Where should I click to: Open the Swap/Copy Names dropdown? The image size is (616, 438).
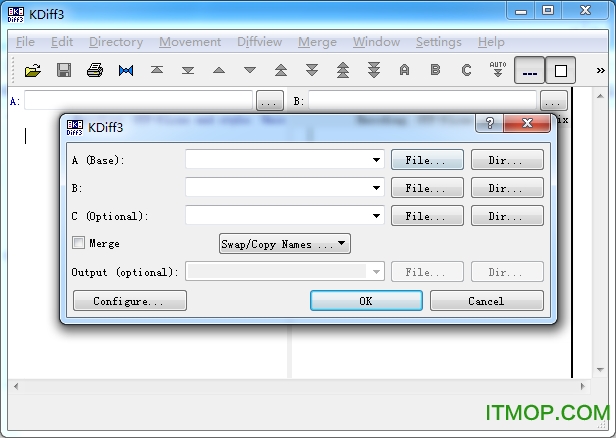[285, 244]
